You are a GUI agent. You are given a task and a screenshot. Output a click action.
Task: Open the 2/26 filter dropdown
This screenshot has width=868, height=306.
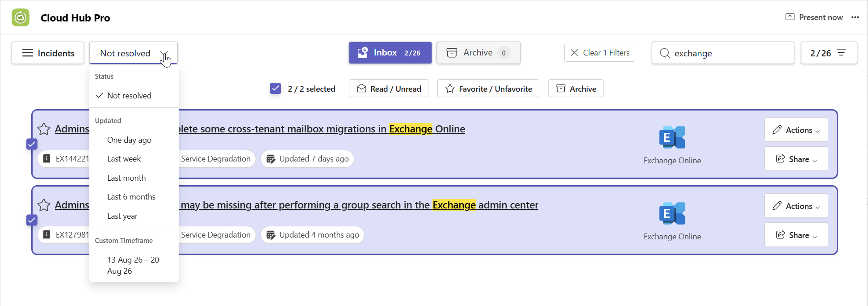[x=829, y=53]
